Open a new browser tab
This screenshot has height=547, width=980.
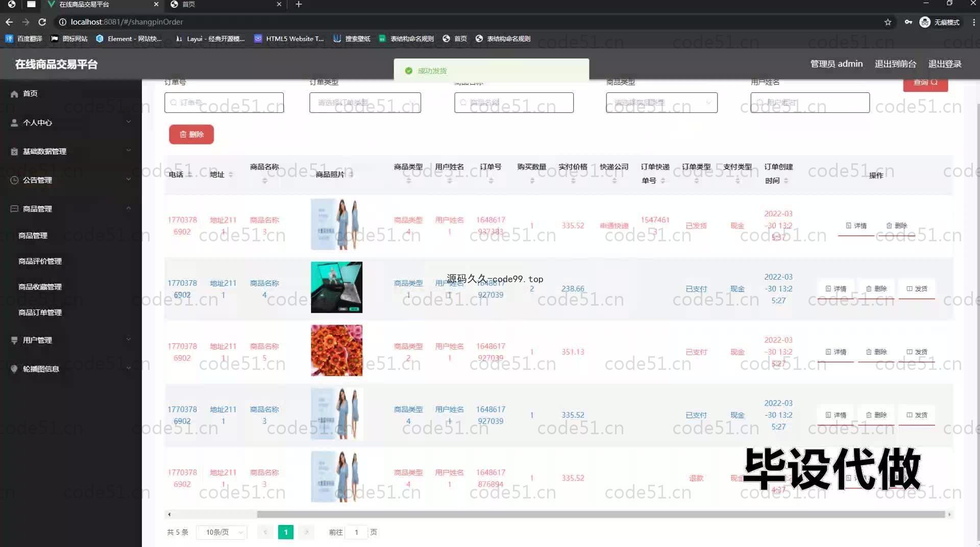pos(299,4)
